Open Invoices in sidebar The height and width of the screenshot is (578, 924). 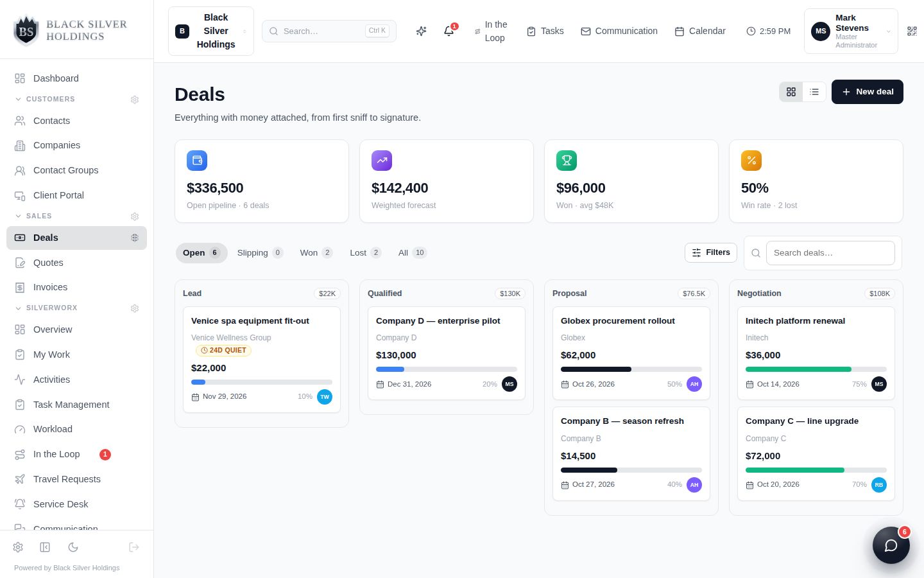(x=76, y=287)
